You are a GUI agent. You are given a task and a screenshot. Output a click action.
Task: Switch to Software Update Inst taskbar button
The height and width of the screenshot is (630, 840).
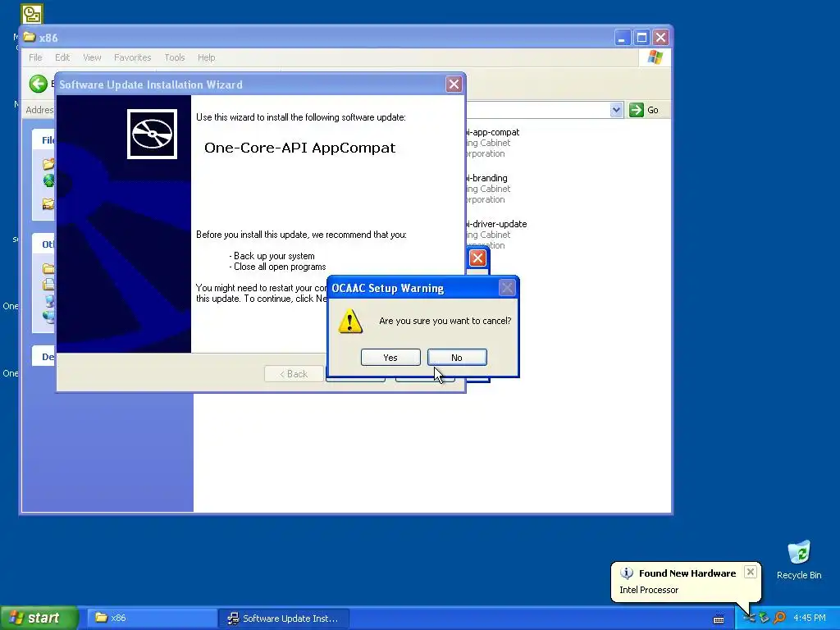pos(285,619)
